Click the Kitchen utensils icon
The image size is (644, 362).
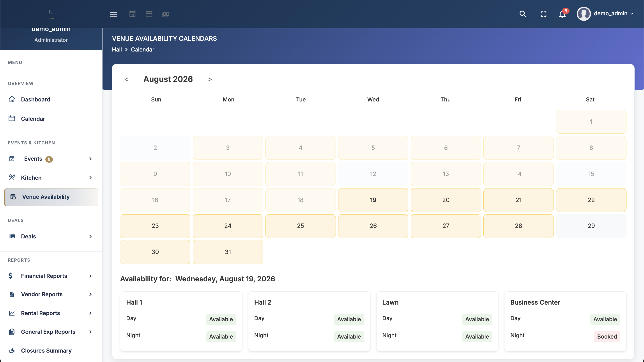(x=12, y=177)
